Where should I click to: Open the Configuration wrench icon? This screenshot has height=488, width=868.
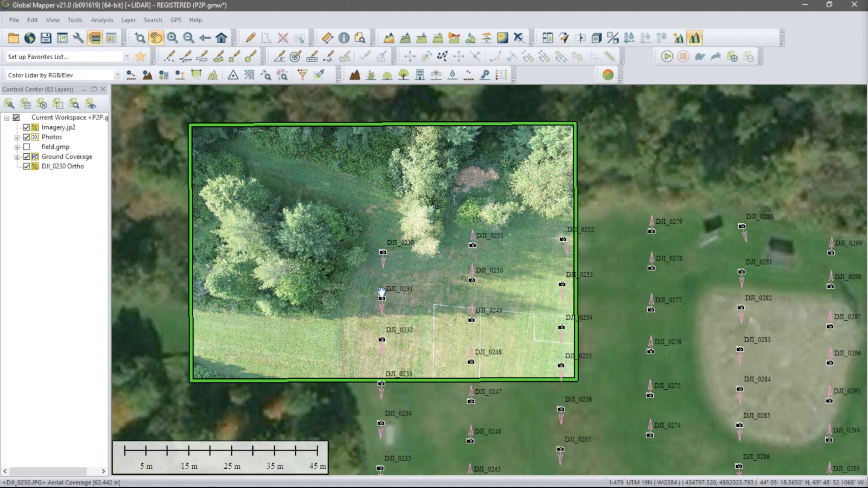[x=78, y=38]
